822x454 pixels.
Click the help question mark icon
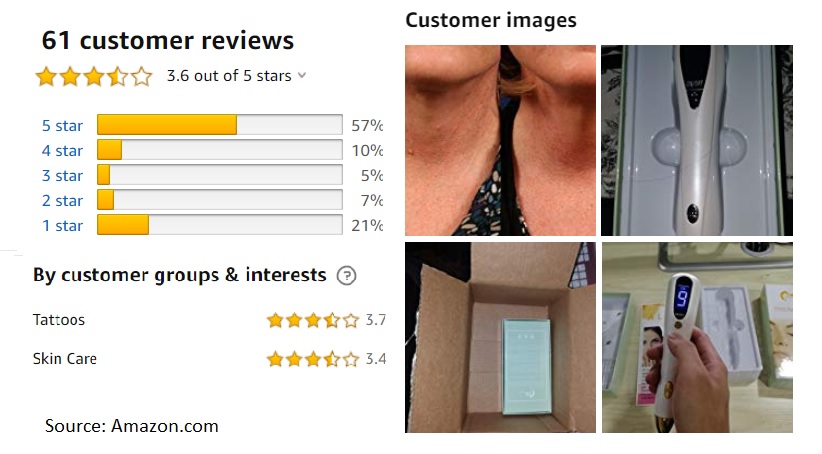click(x=346, y=275)
